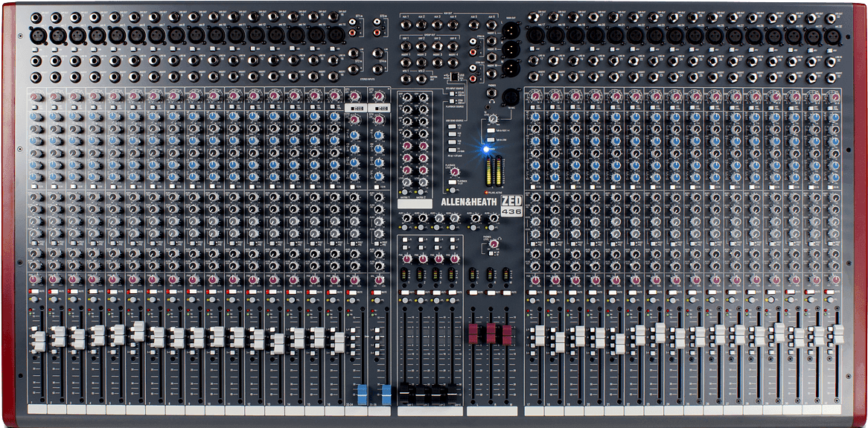
Task: Select the AUX 6 output jack
Action: 491,25
